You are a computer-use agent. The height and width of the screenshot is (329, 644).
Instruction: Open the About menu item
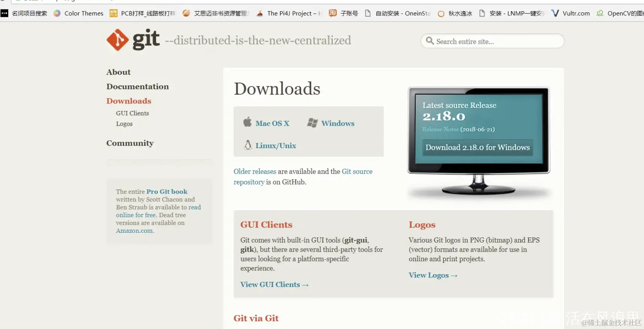(118, 72)
